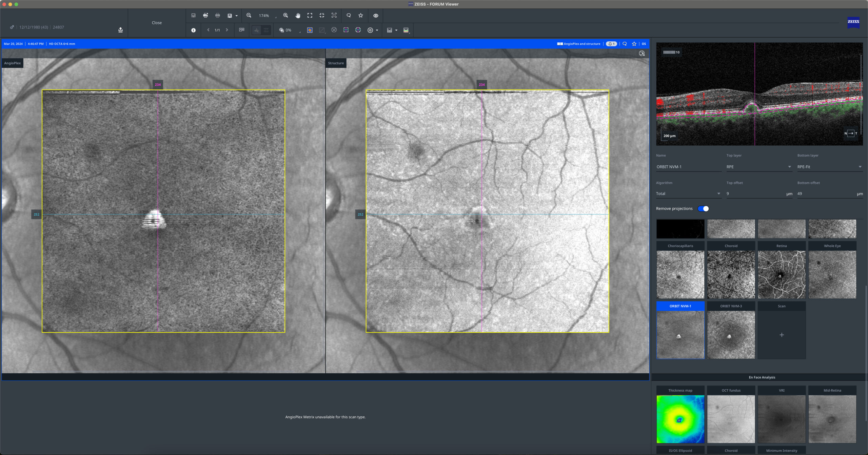
Task: Click the lifebuoy-shaped reset icon
Action: pyautogui.click(x=334, y=30)
